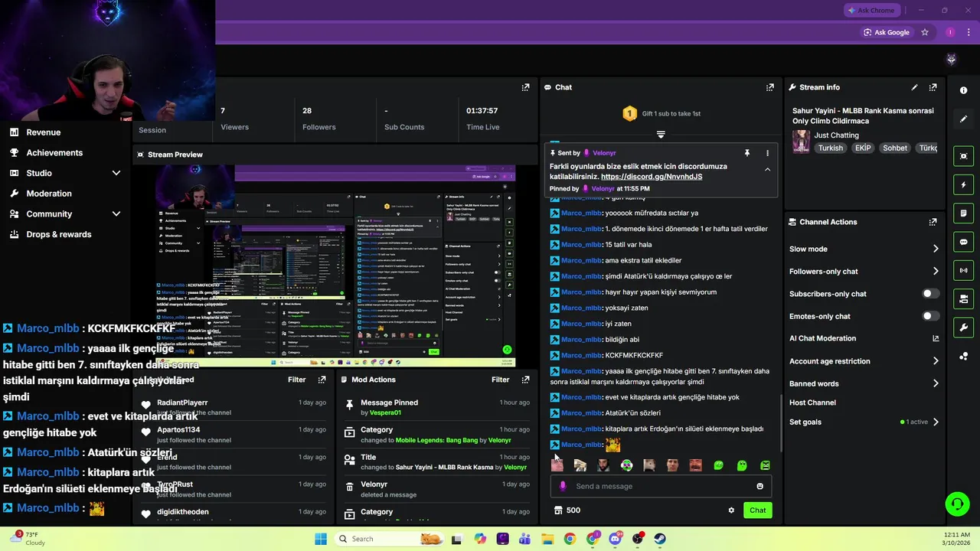
Task: Click Host Channel action
Action: (812, 403)
